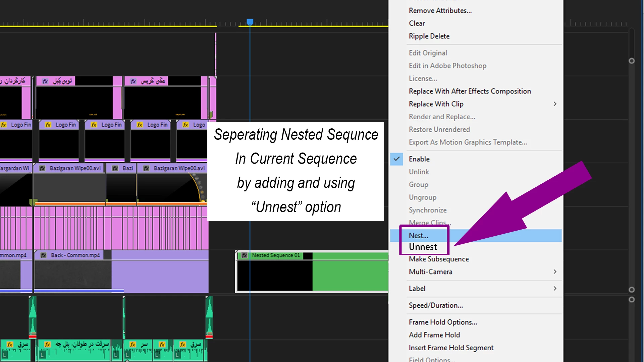The image size is (644, 362).
Task: Select Make Subsequence option
Action: tap(438, 259)
